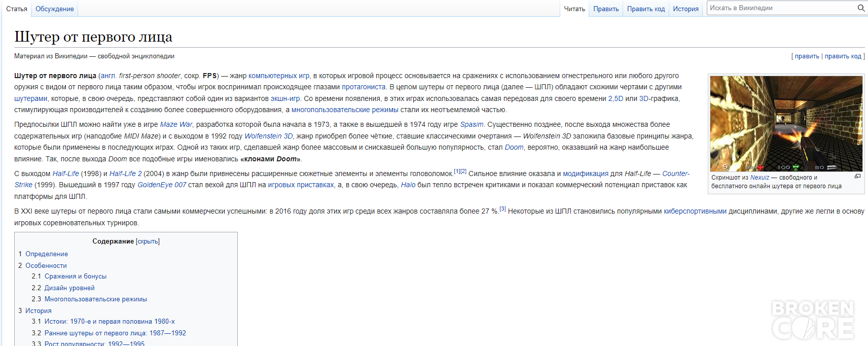Open the 'Halo' link

click(408, 185)
